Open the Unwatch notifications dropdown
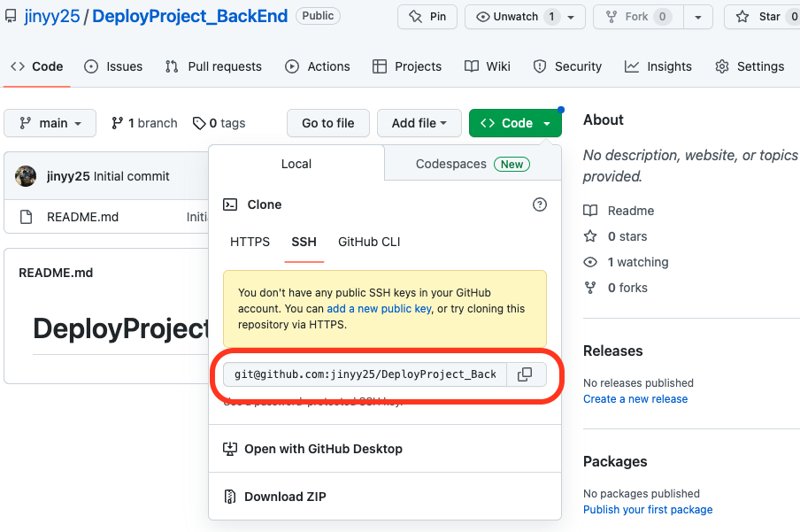Screen dimensions: 800x532 coord(525,17)
